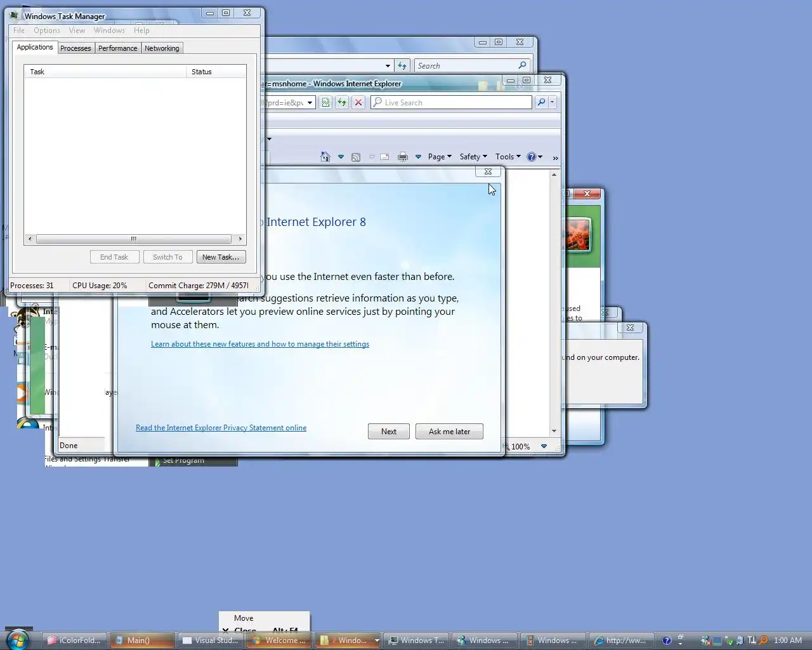Screen dimensions: 812x650
Task: Expand the Print options dropdown arrow
Action: [x=418, y=157]
